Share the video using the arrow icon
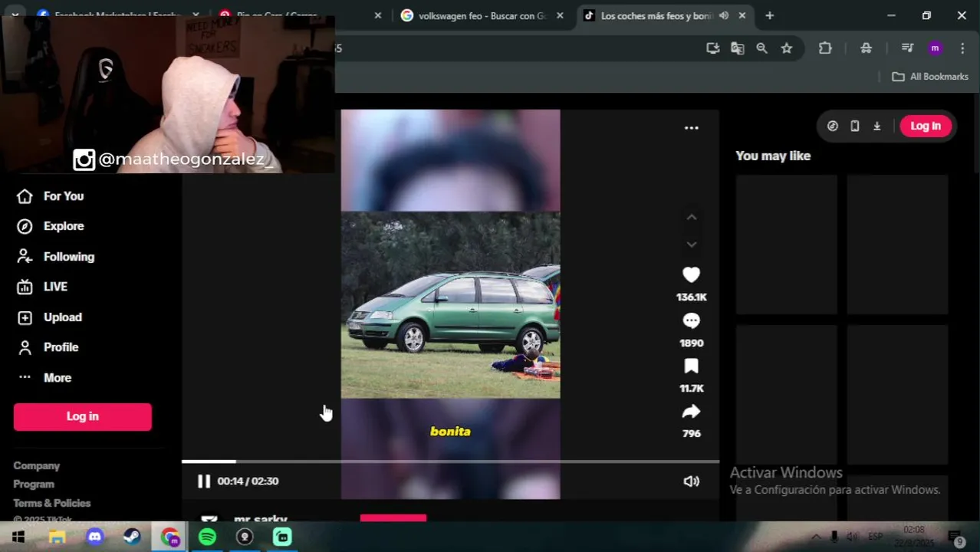The width and height of the screenshot is (980, 552). coord(691,412)
